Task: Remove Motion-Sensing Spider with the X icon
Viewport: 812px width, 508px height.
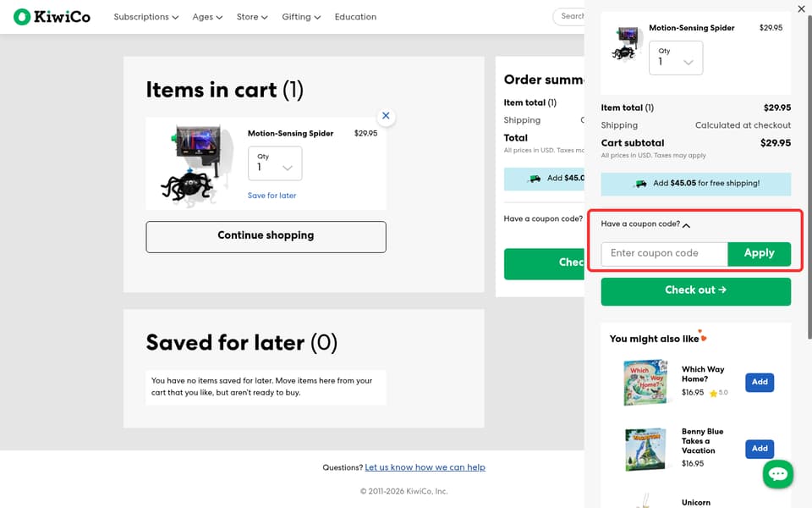Action: [386, 116]
